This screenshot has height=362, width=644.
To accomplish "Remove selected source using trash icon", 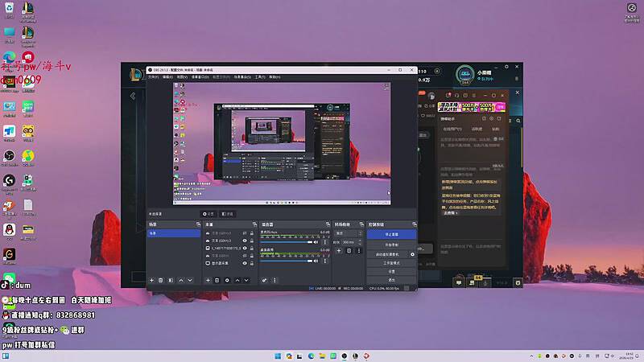I will tap(217, 280).
